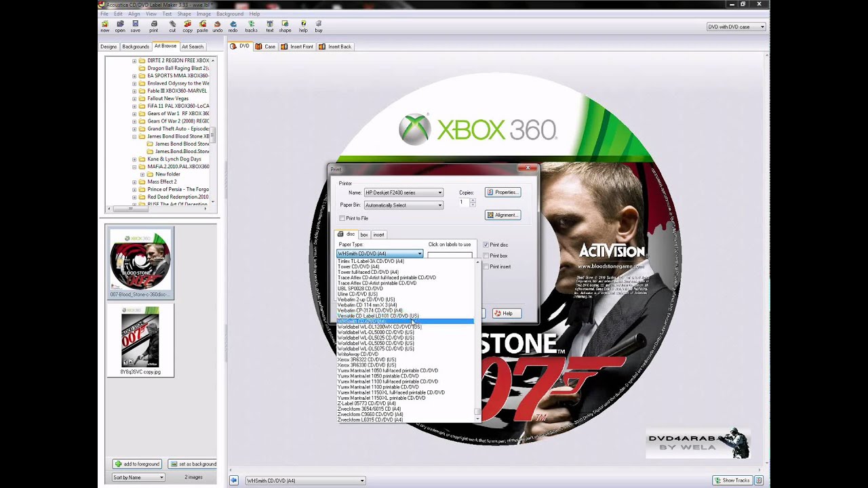Switch to the Insert Back tab

tap(335, 47)
